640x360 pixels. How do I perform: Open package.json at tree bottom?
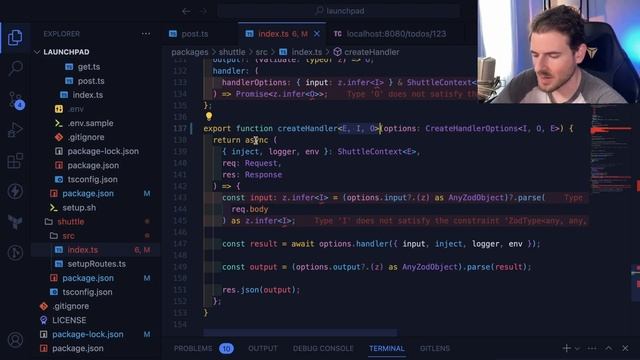pyautogui.click(x=78, y=348)
